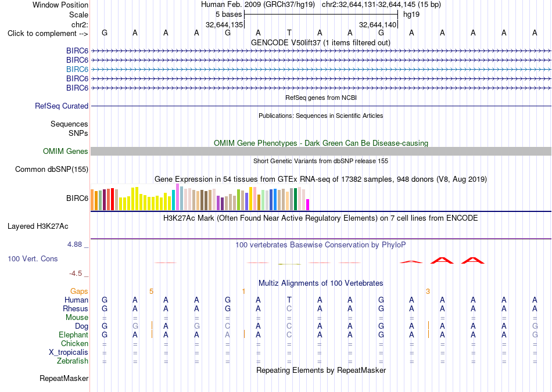Click '100 vertebrates Basewise Conservation by PhyloP' title
This screenshot has height=392, width=552.
pyautogui.click(x=321, y=244)
